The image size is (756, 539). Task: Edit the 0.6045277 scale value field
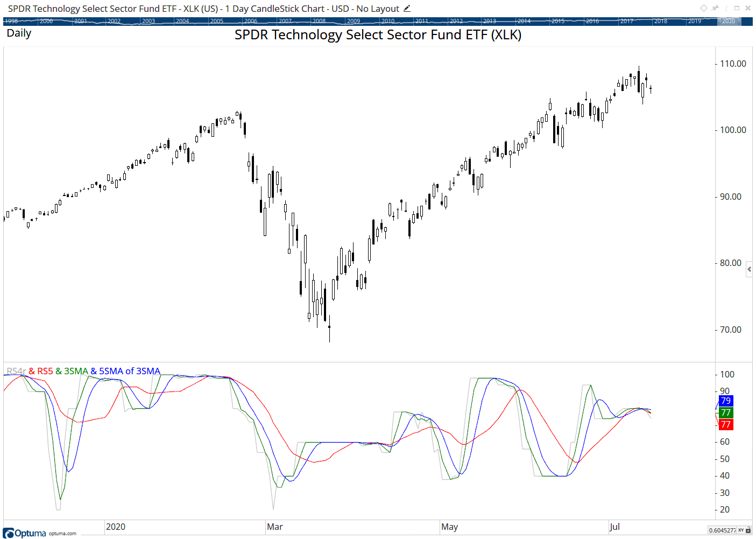point(723,530)
